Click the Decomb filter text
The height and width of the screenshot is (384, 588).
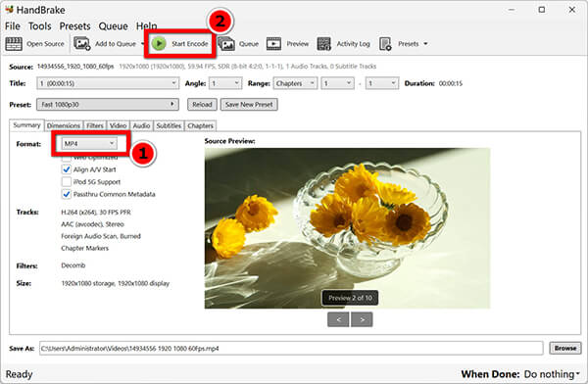pyautogui.click(x=73, y=265)
